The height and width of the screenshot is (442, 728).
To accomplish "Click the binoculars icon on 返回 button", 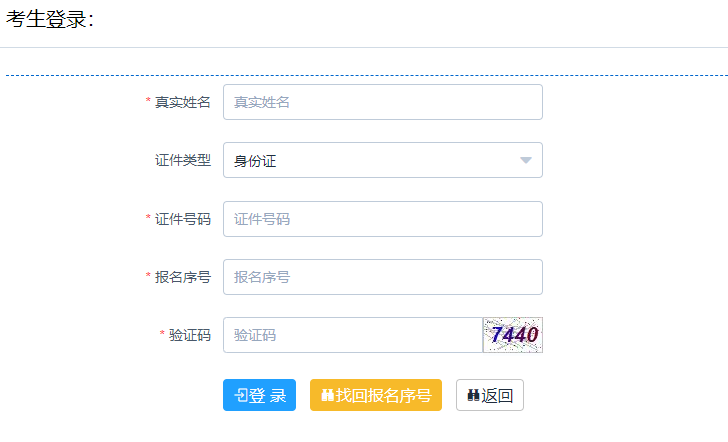I will pyautogui.click(x=473, y=396).
